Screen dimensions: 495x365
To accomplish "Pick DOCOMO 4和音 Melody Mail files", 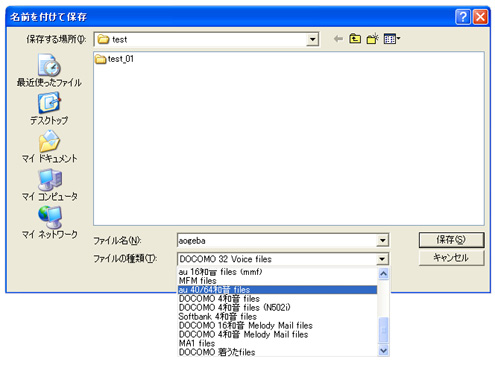I will point(278,334).
